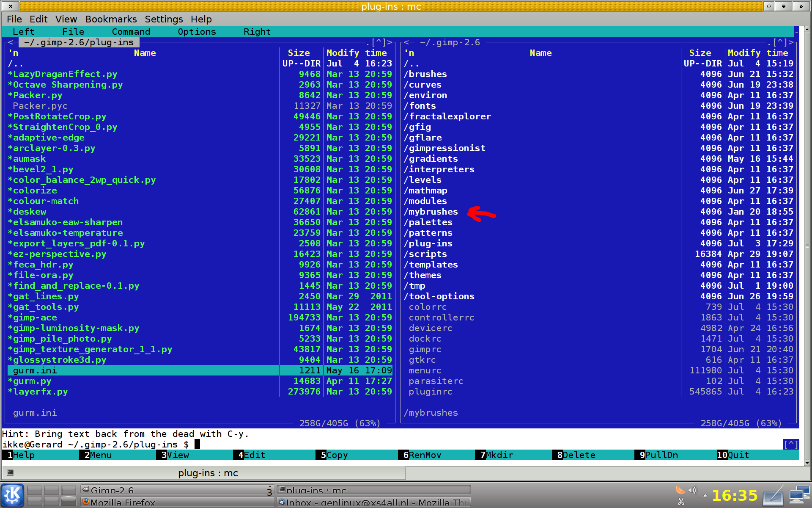
Task: Select layerfx.py in left panel
Action: coord(38,392)
